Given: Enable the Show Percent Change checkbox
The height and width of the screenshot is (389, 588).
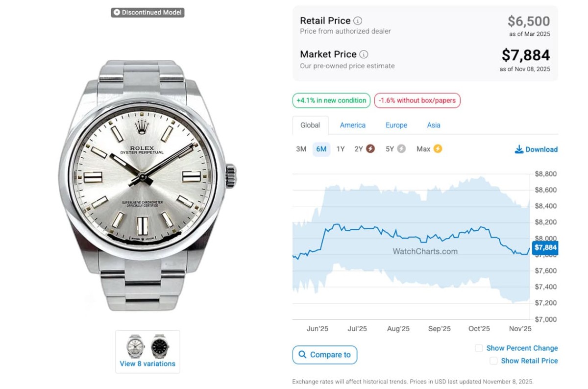Looking at the screenshot, I should [479, 348].
